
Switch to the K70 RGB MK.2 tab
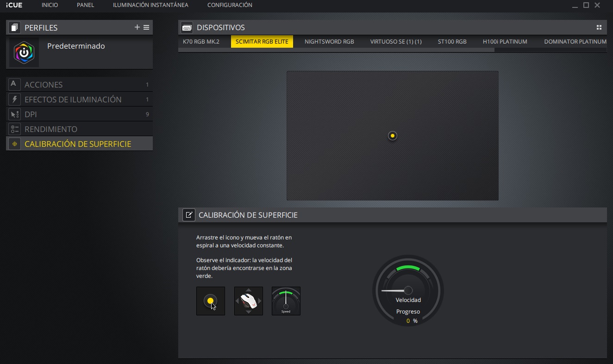pyautogui.click(x=201, y=42)
